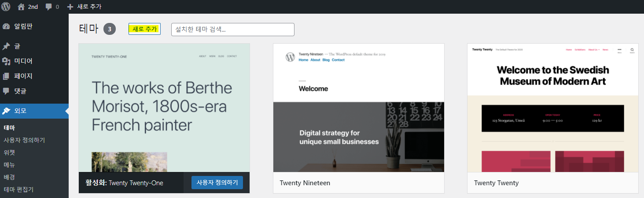644x198 pixels.
Task: Click the comment count 0
Action: (x=57, y=7)
